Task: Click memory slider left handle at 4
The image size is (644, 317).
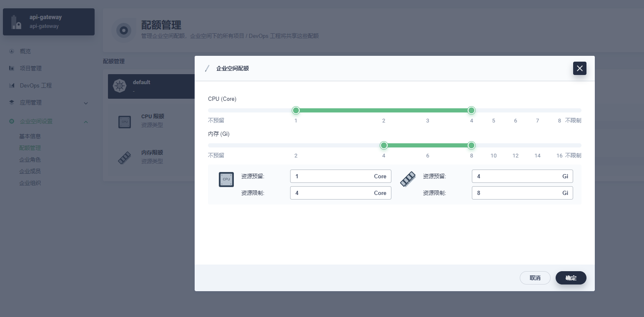Action: point(384,145)
